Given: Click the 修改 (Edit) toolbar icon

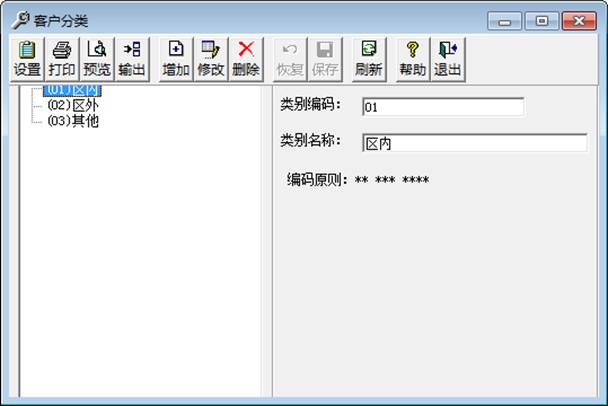Looking at the screenshot, I should (x=211, y=59).
